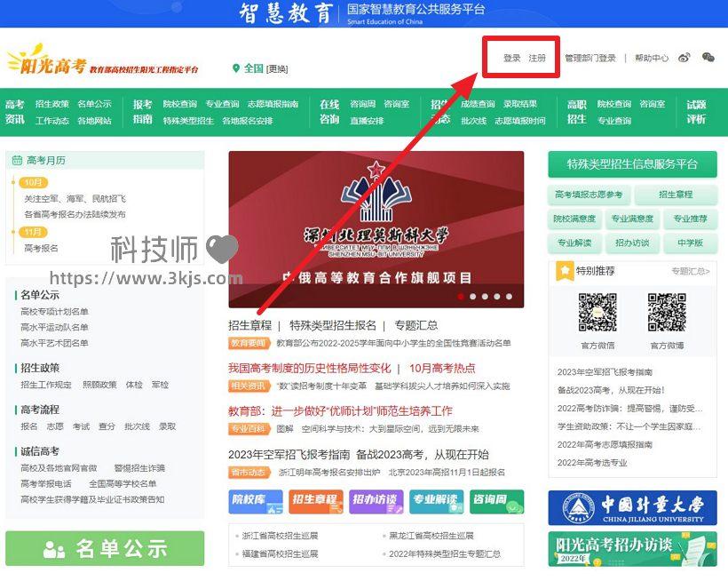Image resolution: width=728 pixels, height=581 pixels.
Task: Open 2022年高考志愿填报指南 in sidebar
Action: [605, 444]
